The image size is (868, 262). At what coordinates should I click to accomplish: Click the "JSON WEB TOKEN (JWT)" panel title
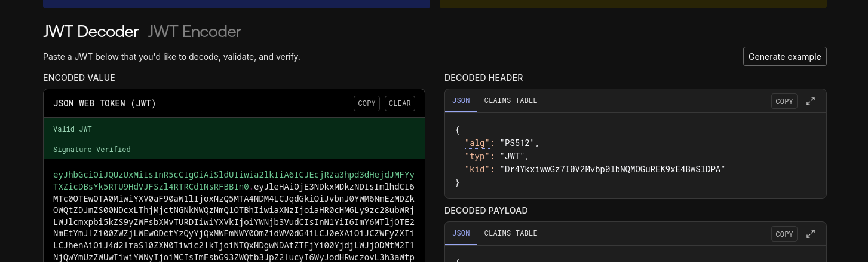105,103
